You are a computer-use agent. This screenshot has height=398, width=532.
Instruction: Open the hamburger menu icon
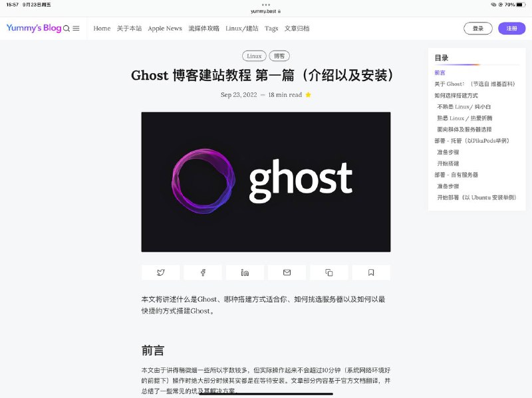[x=76, y=29]
